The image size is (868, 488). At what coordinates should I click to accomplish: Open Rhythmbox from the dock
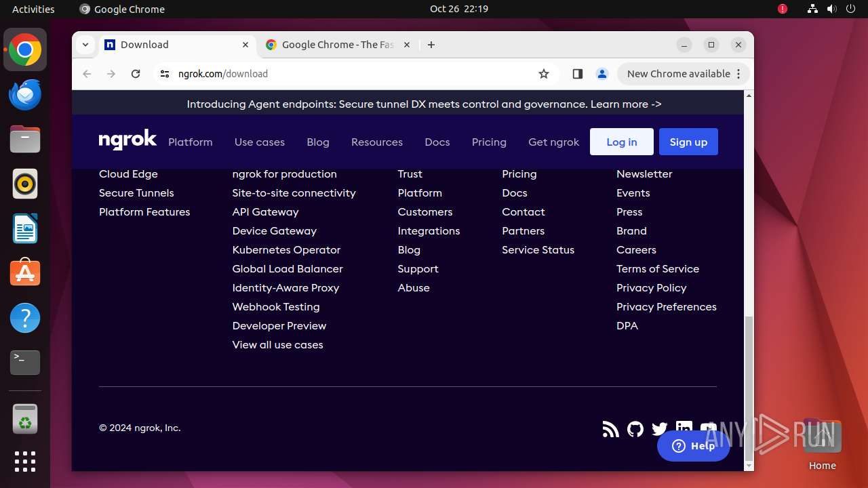pyautogui.click(x=25, y=184)
